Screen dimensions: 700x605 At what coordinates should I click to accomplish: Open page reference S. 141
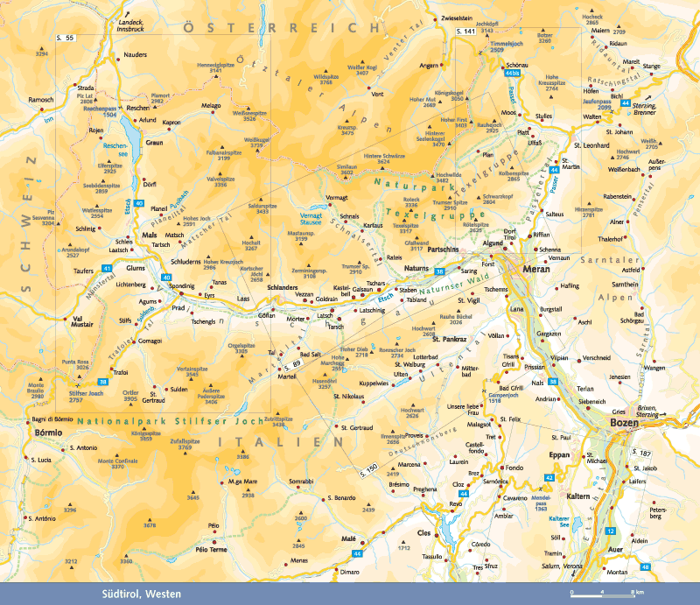(x=467, y=32)
